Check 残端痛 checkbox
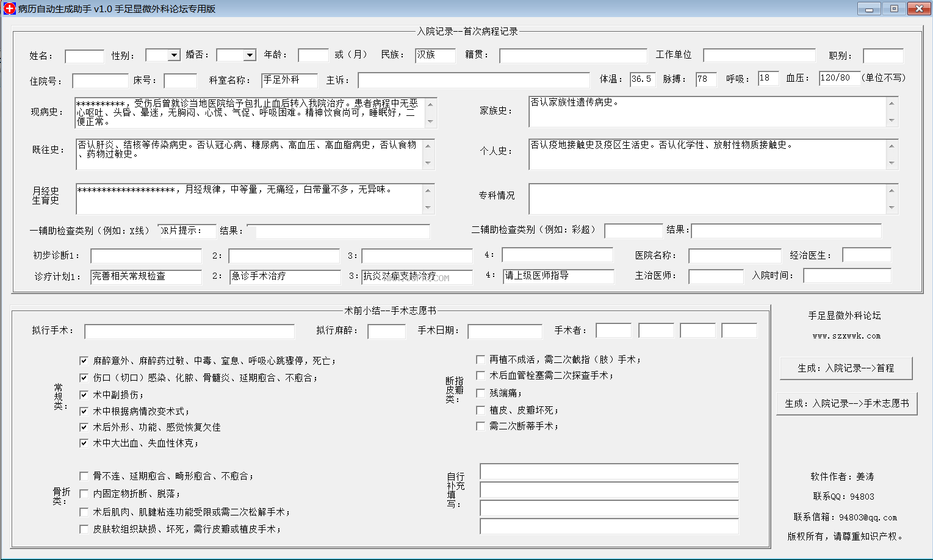The width and height of the screenshot is (933, 560). pyautogui.click(x=480, y=393)
